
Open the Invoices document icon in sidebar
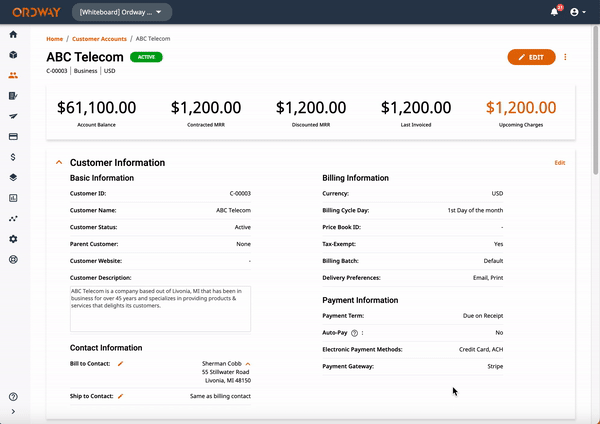coord(13,96)
